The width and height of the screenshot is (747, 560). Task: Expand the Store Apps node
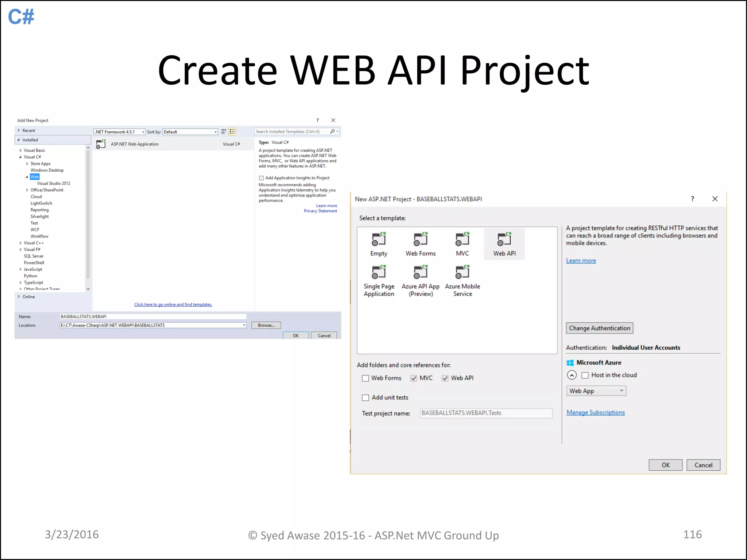pyautogui.click(x=27, y=164)
